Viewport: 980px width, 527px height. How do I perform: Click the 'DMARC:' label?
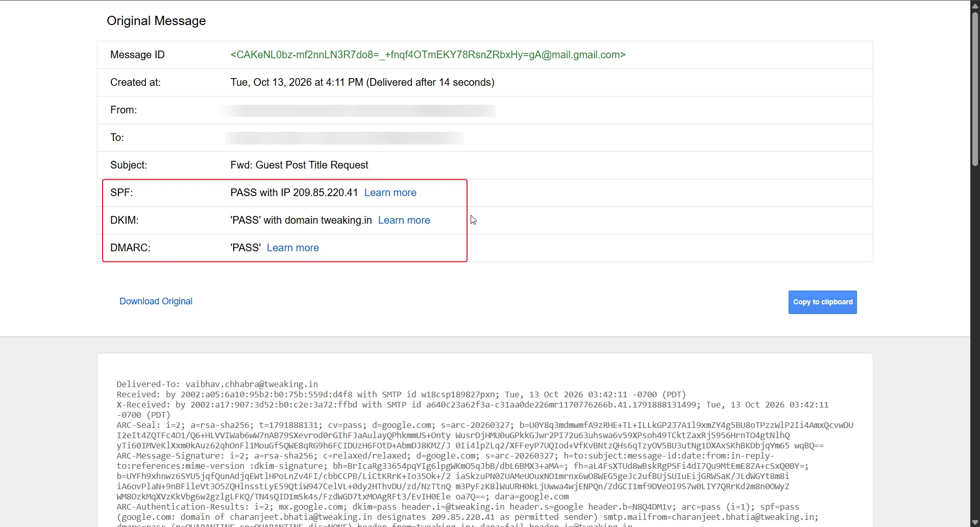(x=130, y=248)
